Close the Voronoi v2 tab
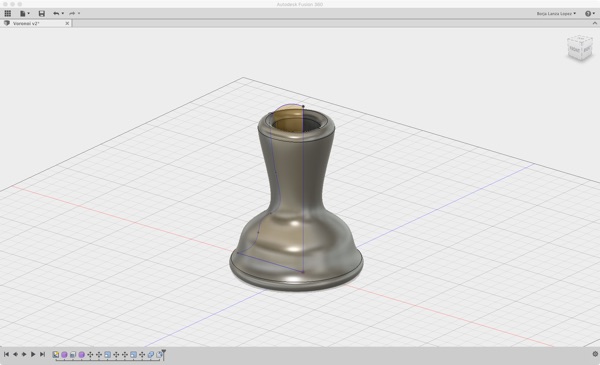 67,23
